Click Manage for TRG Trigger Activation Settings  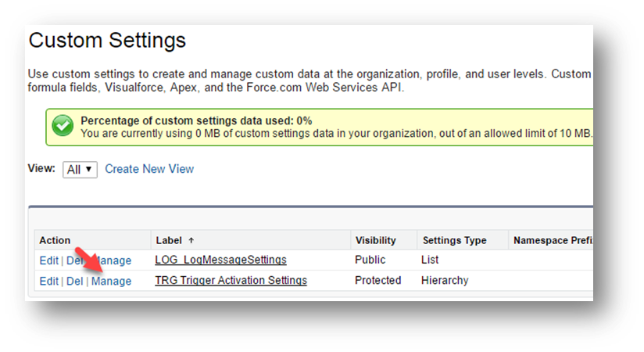pyautogui.click(x=111, y=281)
